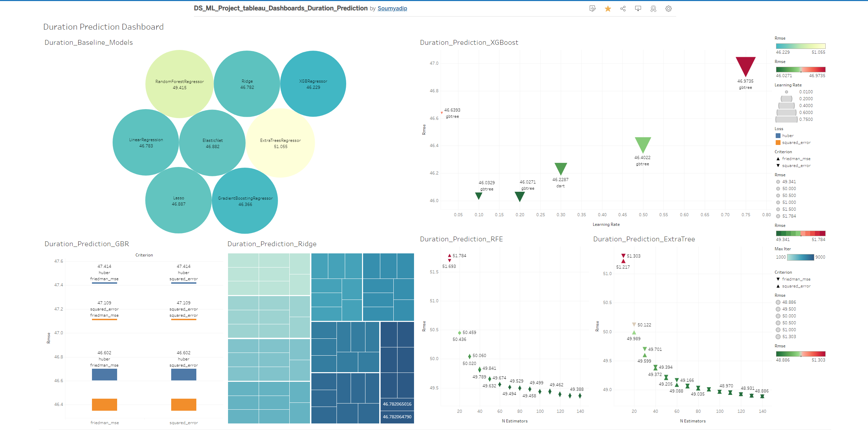Screen dimensions: 868x430
Task: Click the accolades badge icon in toolbar
Action: (x=652, y=8)
